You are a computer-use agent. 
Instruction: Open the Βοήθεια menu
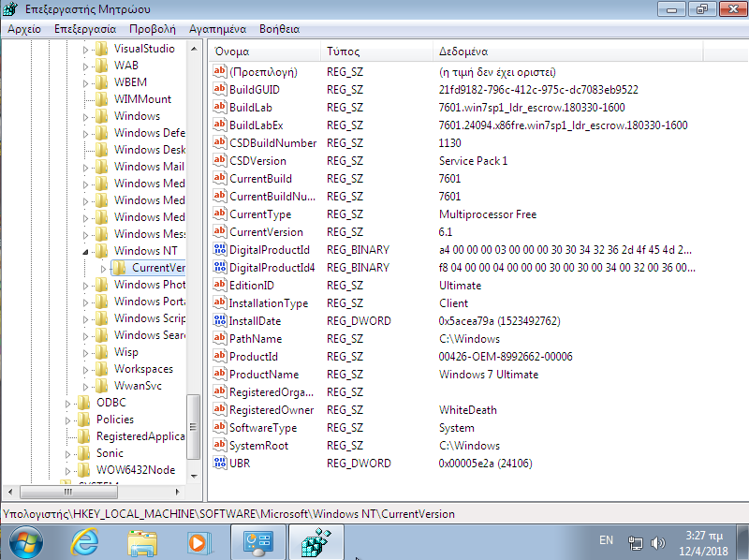click(279, 29)
